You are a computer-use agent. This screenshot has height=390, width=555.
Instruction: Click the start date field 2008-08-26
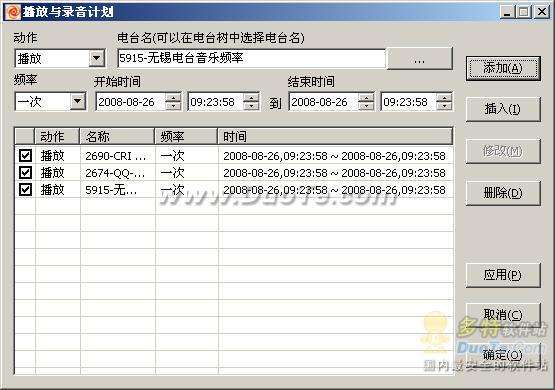pos(130,102)
